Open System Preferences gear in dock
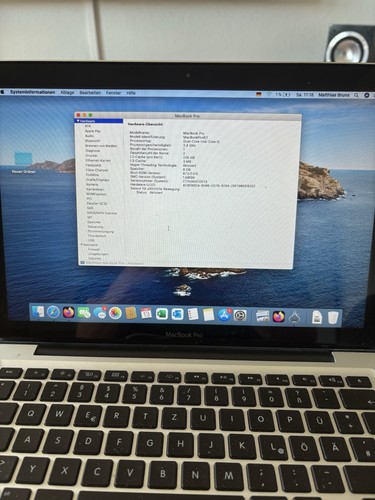375x500 pixels. (239, 315)
